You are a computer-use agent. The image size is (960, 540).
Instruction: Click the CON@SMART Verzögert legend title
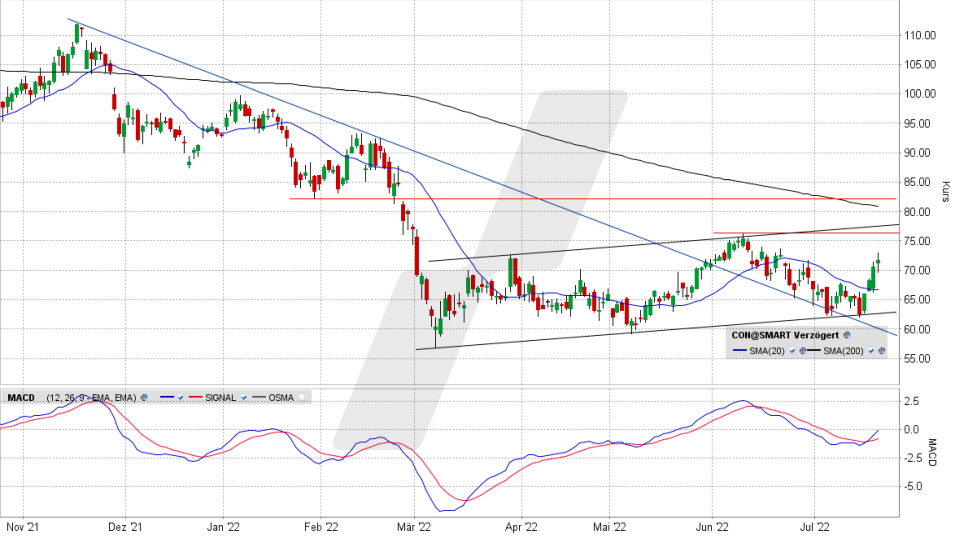tap(785, 335)
